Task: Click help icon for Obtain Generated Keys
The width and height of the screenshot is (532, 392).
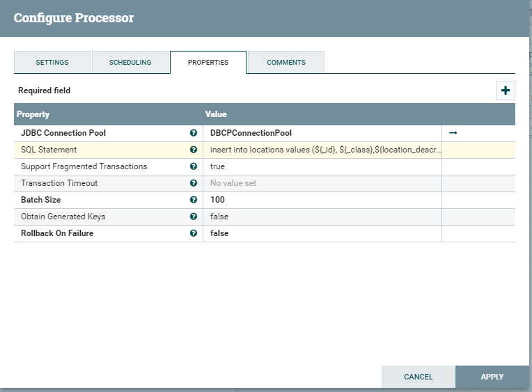Action: (x=194, y=217)
